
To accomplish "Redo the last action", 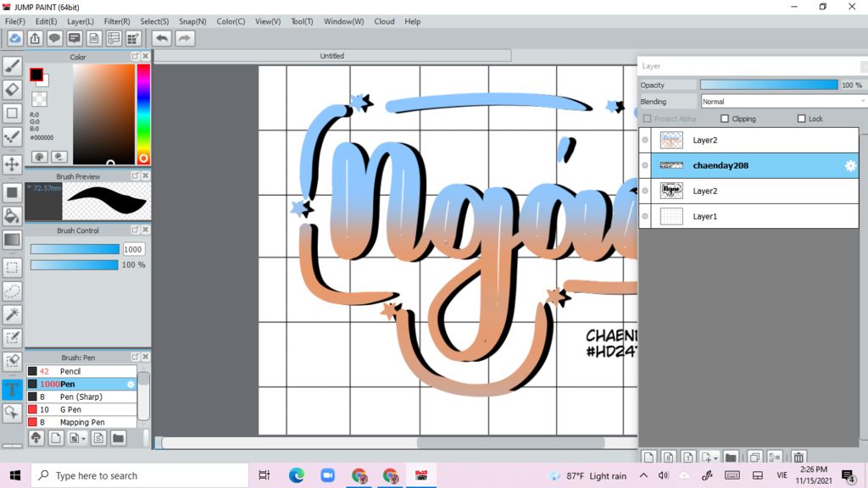I will click(185, 38).
